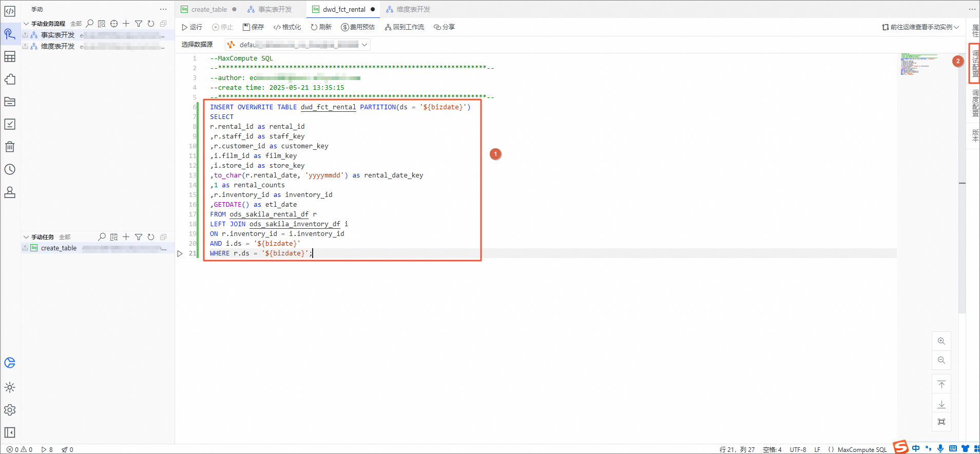The height and width of the screenshot is (454, 980).
Task: Open the stamp-shaped sidebar icon
Action: (10, 192)
